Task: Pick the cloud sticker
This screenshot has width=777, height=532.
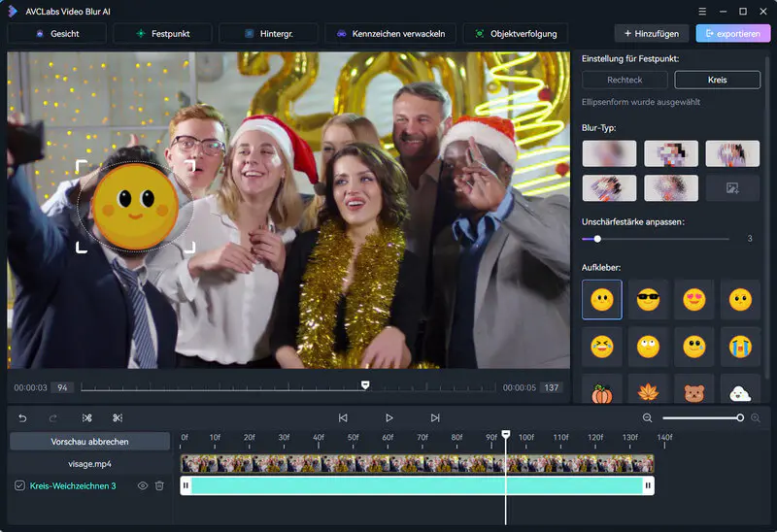Action: [x=740, y=391]
